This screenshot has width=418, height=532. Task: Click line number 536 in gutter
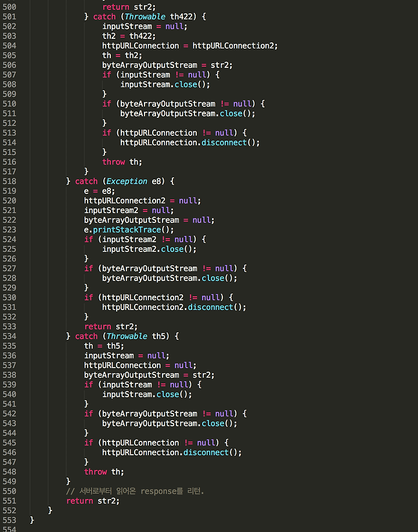(x=9, y=355)
